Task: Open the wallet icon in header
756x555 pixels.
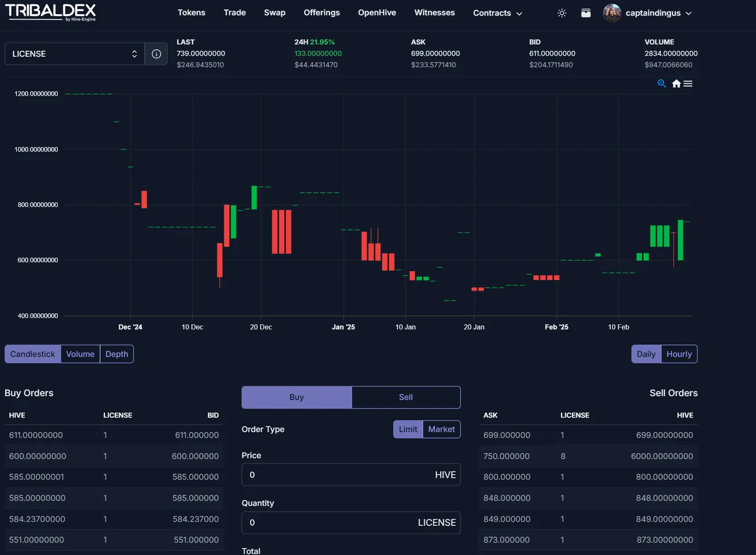Action: coord(586,13)
